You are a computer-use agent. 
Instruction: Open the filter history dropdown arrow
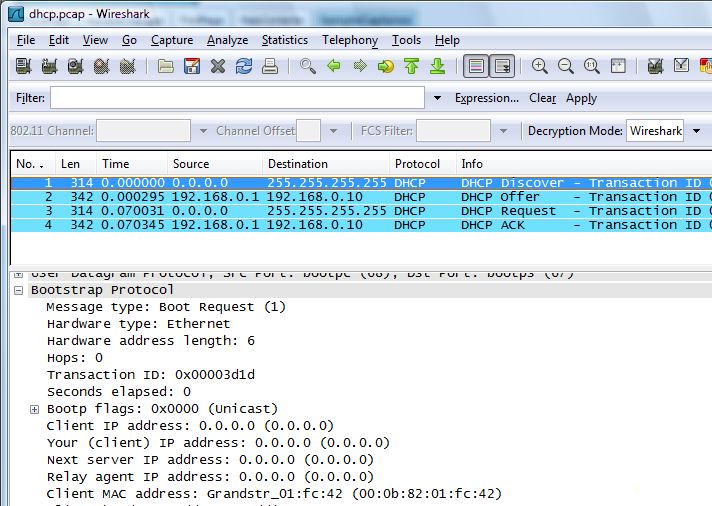tap(437, 98)
